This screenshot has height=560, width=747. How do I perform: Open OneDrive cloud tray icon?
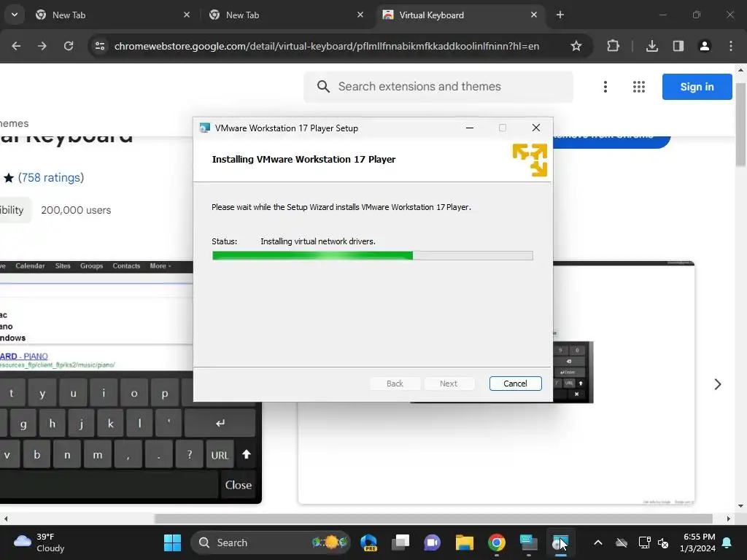(x=622, y=542)
